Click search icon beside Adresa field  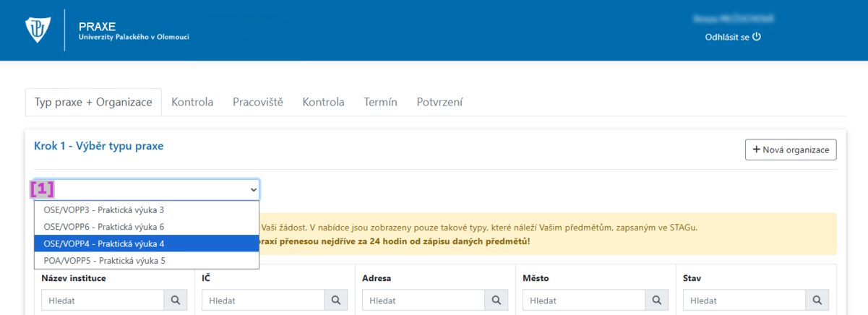click(x=496, y=300)
